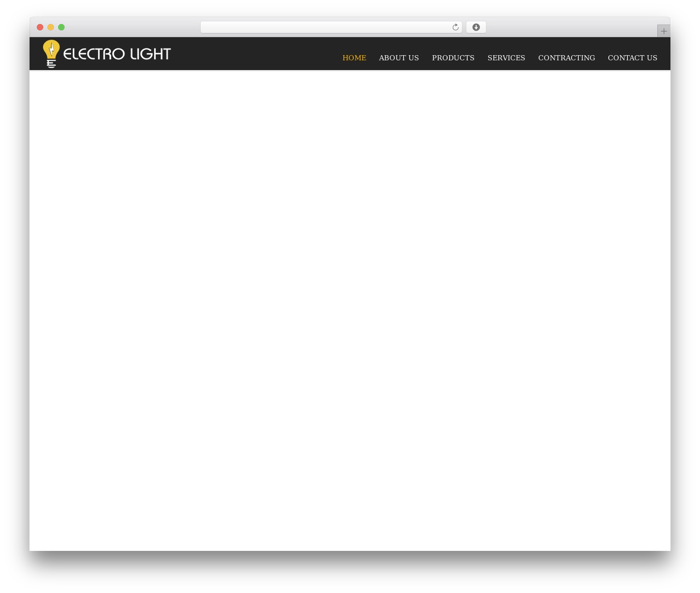The height and width of the screenshot is (593, 700).
Task: Focus the browser address bar
Action: 331,27
